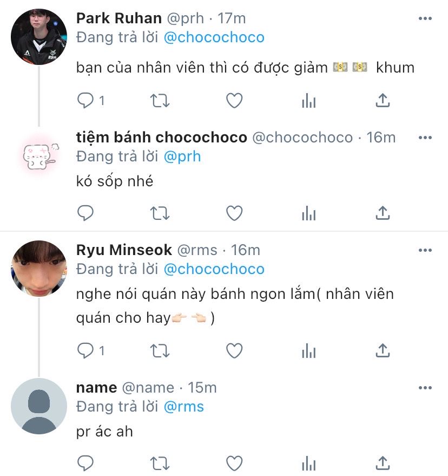Open the @rms mention link
The height and width of the screenshot is (476, 448).
pyautogui.click(x=183, y=407)
